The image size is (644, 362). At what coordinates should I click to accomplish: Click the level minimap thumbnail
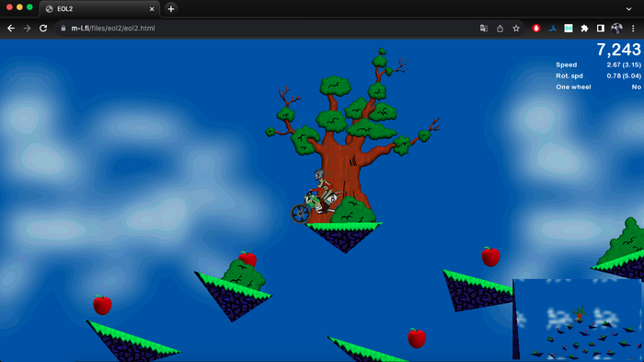(577, 320)
